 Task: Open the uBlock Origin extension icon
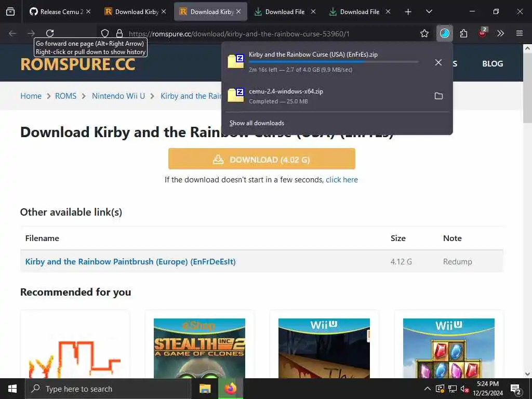click(482, 33)
